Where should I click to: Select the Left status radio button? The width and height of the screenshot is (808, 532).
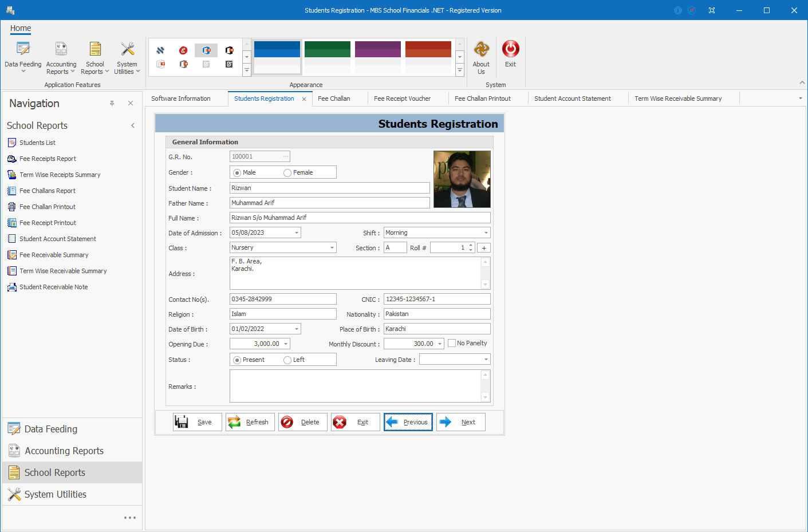tap(287, 360)
